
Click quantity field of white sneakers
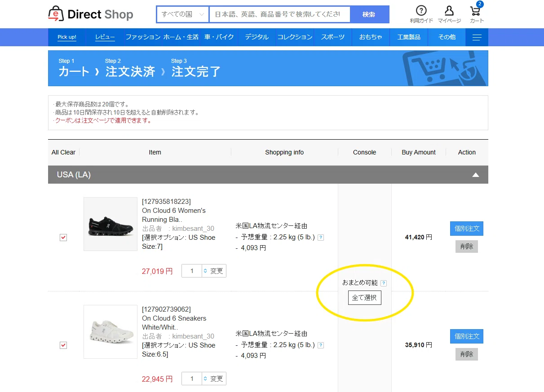click(192, 379)
